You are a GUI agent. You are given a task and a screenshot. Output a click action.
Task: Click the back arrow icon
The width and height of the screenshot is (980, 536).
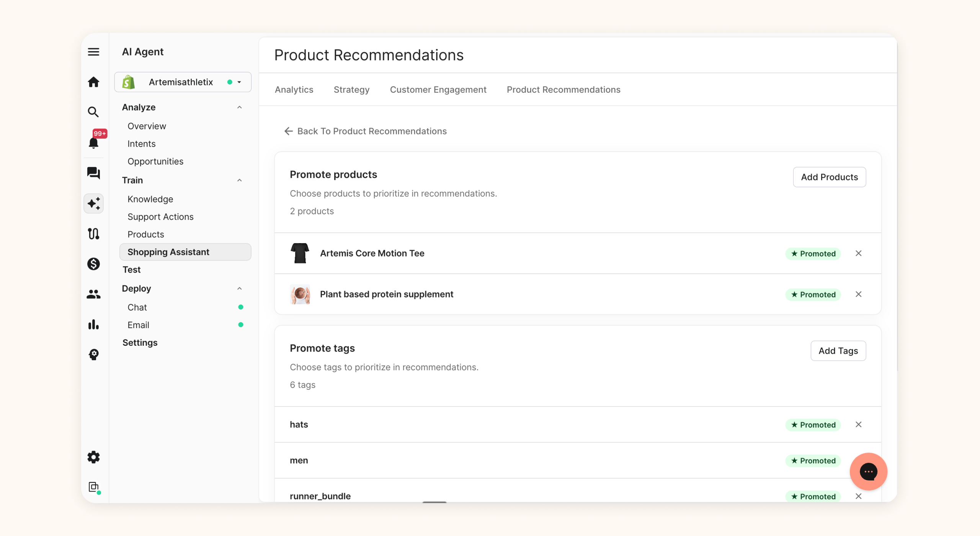pos(289,131)
